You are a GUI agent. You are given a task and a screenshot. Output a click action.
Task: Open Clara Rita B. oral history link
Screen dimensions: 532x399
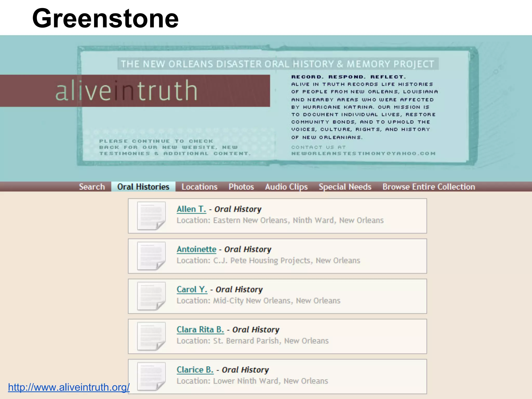pos(200,330)
